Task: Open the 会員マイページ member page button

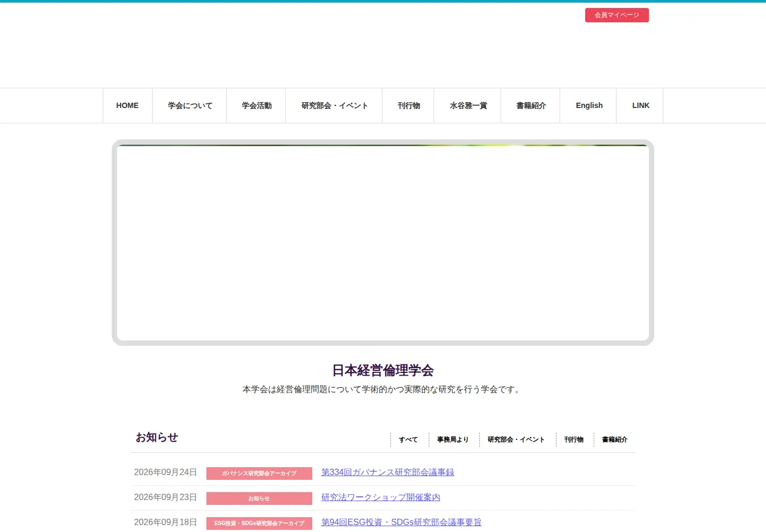Action: tap(617, 15)
